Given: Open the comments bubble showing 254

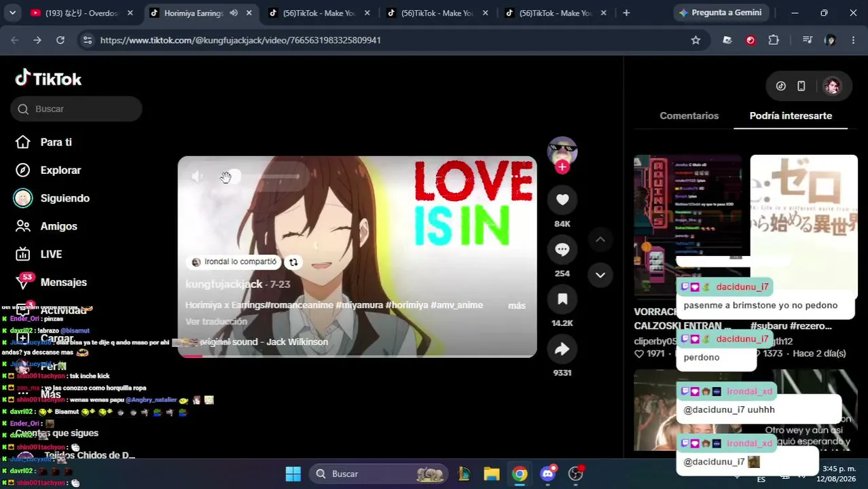Looking at the screenshot, I should pos(562,250).
